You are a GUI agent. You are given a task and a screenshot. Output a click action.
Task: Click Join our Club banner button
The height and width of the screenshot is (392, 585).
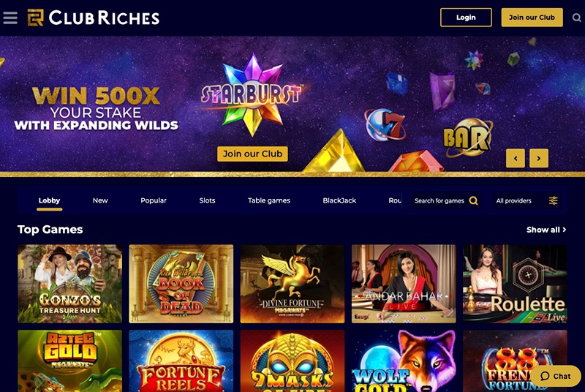(252, 154)
